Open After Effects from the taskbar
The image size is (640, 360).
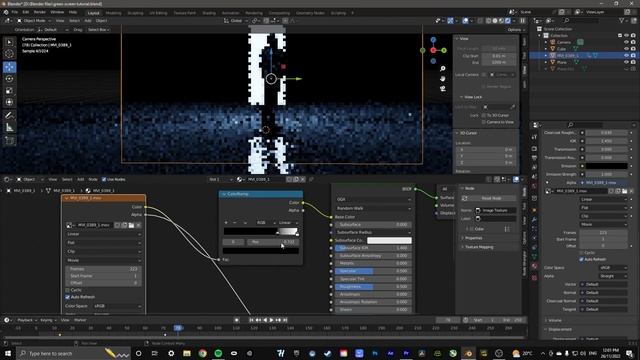[x=390, y=353]
